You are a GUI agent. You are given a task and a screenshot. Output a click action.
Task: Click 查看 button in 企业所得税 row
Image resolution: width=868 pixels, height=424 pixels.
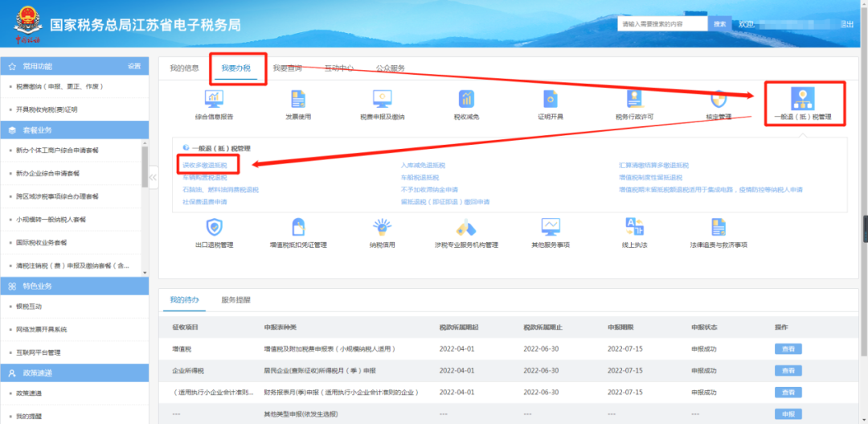(788, 371)
